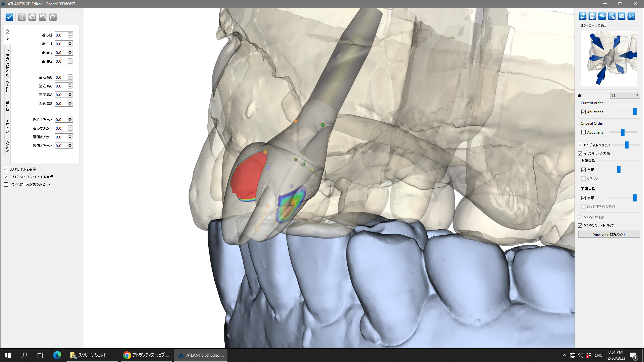Click stepper arrows for 舌側オフセット
The image size is (644, 362).
point(70,146)
